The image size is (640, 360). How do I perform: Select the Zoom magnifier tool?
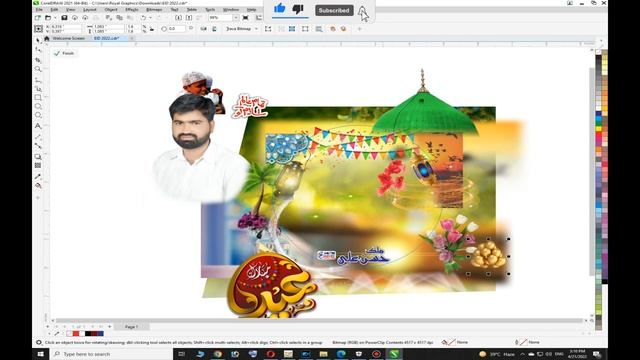click(x=38, y=69)
